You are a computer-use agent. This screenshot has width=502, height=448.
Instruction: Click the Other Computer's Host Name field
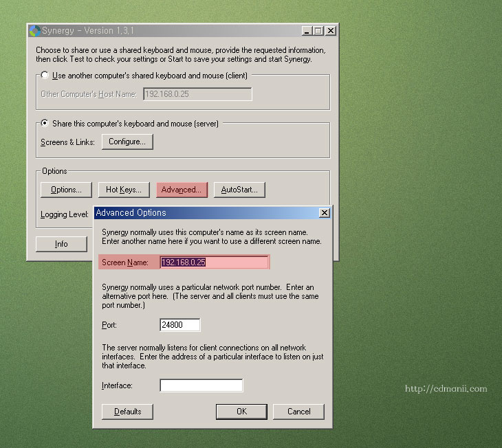click(x=197, y=94)
